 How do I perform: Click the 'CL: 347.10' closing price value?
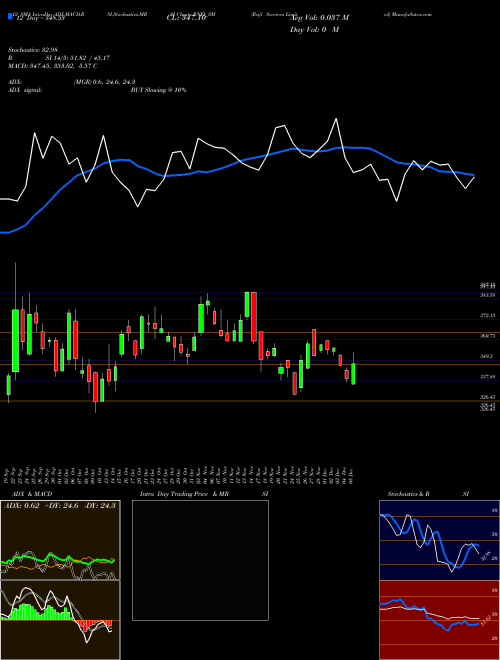(x=186, y=19)
